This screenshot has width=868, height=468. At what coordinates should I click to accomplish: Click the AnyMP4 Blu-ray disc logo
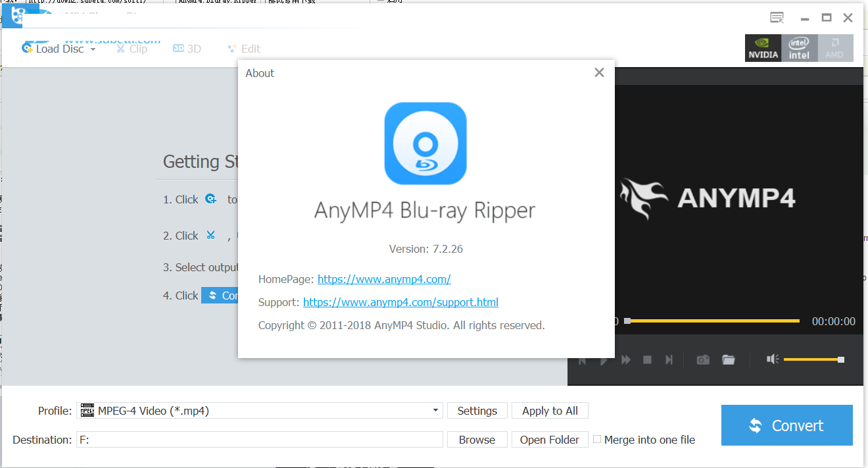(425, 143)
